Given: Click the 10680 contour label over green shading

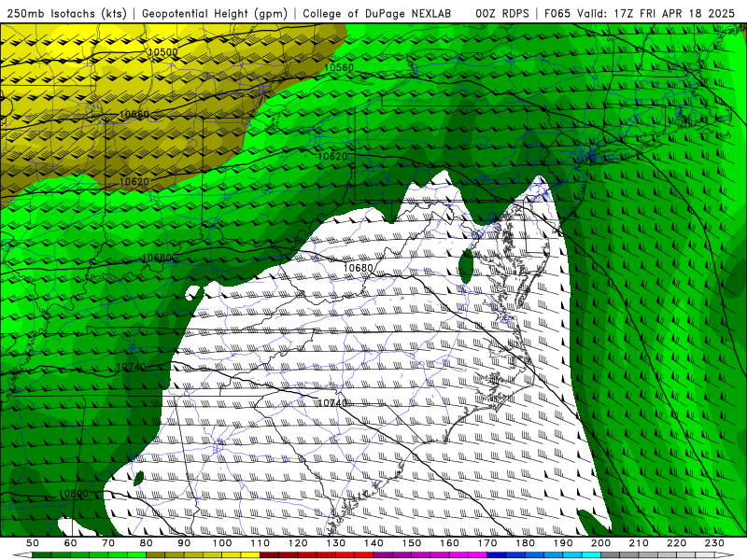Looking at the screenshot, I should pos(157,258).
